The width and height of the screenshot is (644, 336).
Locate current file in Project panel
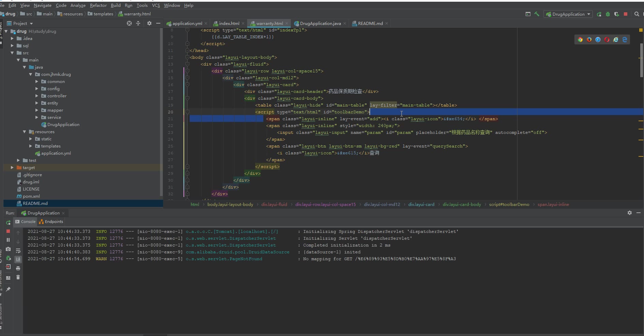pyautogui.click(x=129, y=23)
